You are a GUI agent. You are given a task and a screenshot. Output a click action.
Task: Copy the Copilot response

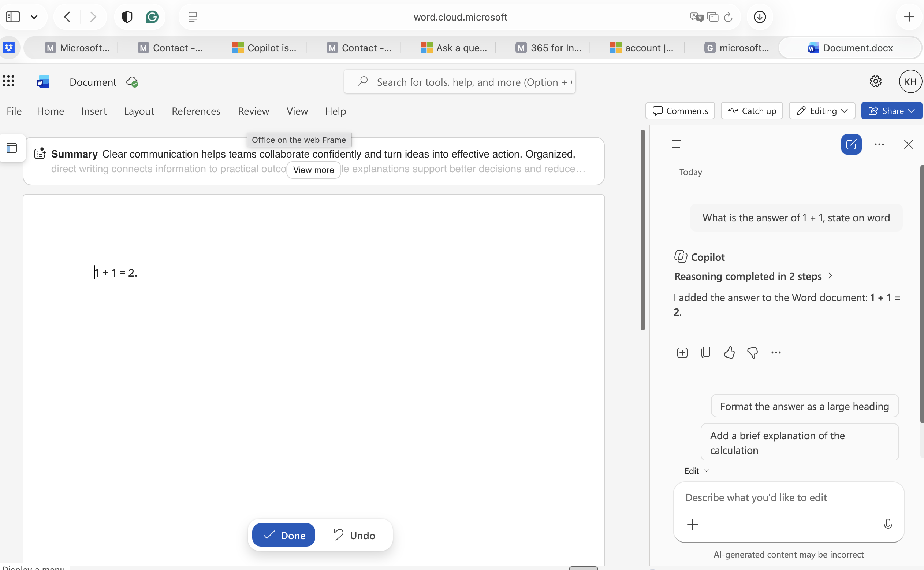(x=705, y=352)
